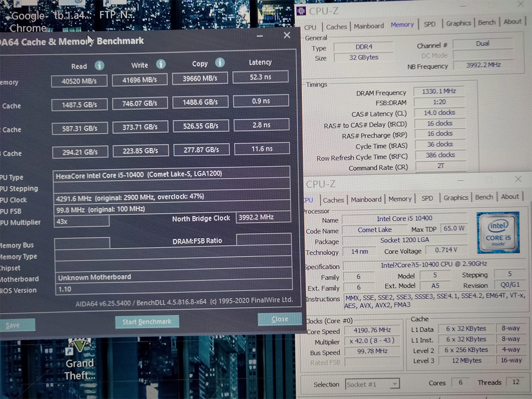Open the Graphics tab in the upper CPU-Z window
Image resolution: width=532 pixels, height=399 pixels.
coord(458,23)
